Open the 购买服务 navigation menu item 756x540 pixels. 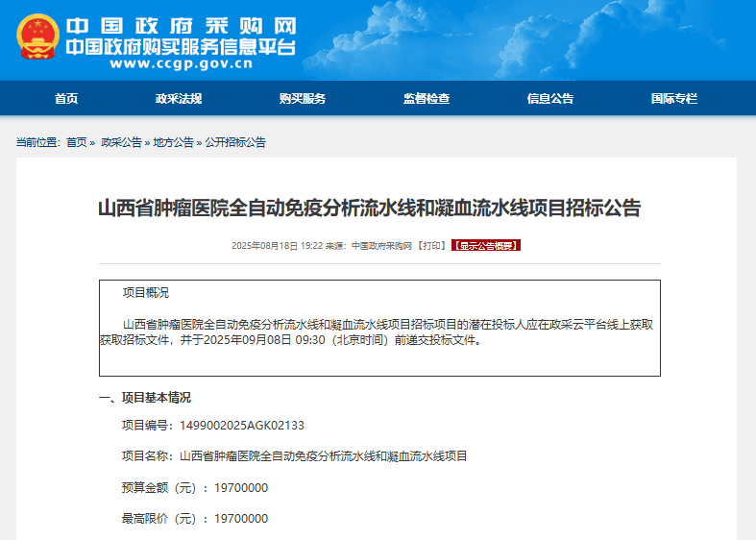(x=303, y=98)
